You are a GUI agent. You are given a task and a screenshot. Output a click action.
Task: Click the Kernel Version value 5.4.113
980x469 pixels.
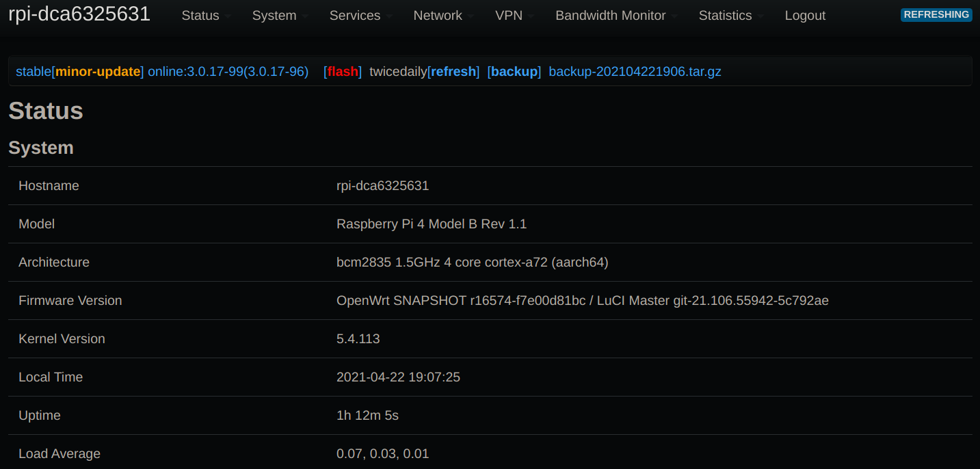click(x=358, y=339)
